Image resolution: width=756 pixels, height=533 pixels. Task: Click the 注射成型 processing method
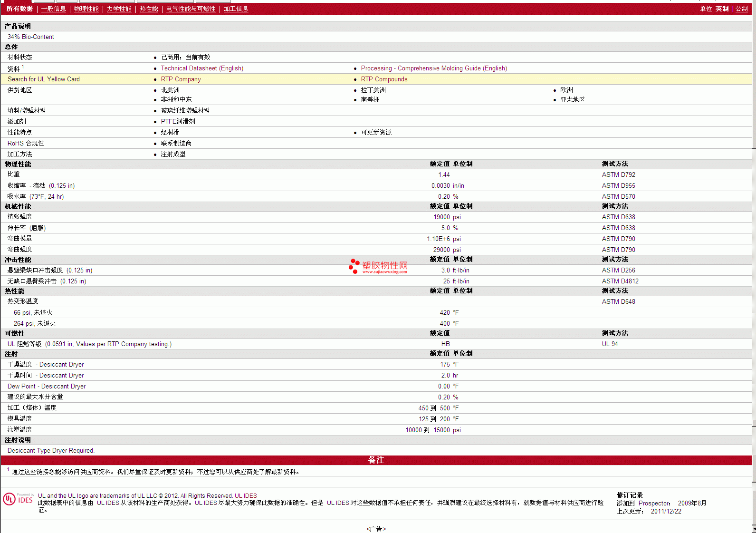point(173,155)
